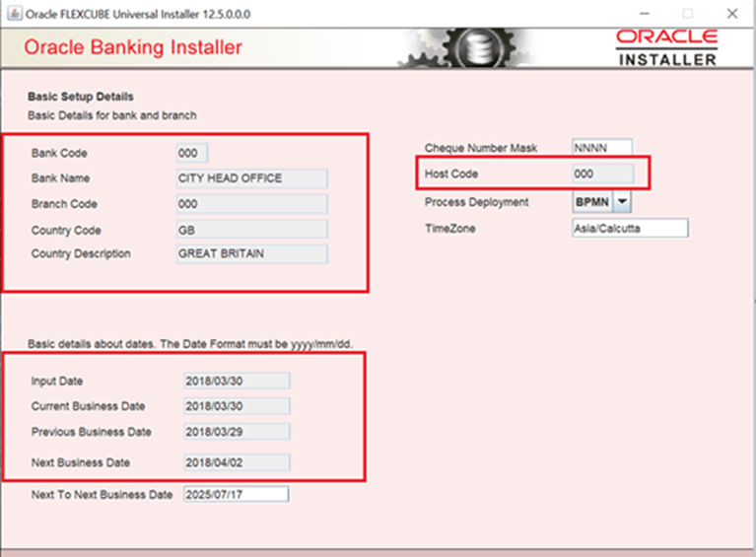The width and height of the screenshot is (756, 557).
Task: Click the date format instruction text
Action: pos(190,344)
